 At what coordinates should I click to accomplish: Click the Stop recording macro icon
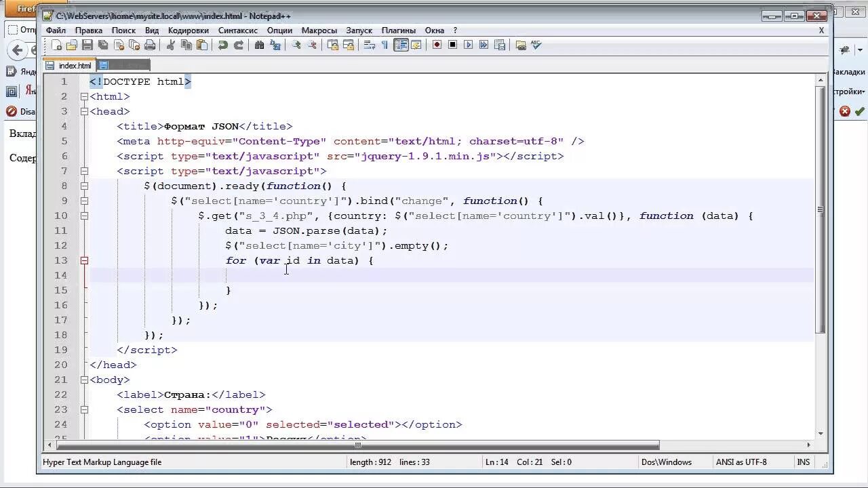point(452,45)
